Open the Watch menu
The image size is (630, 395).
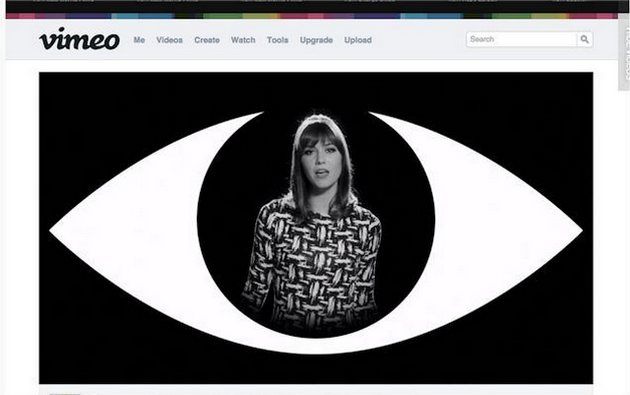click(243, 40)
